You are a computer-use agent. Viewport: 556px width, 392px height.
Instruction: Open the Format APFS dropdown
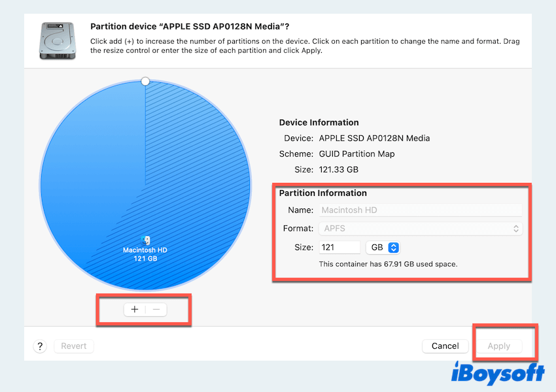coord(420,229)
